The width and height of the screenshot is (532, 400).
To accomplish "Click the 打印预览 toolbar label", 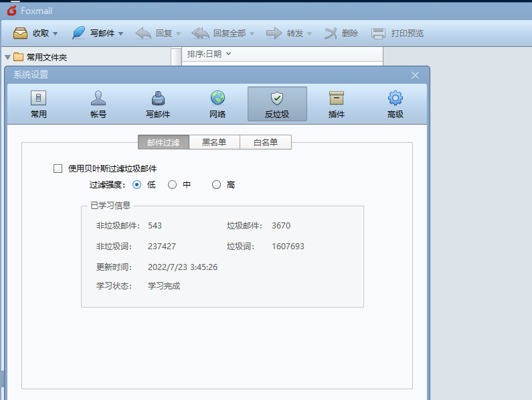I will point(408,34).
